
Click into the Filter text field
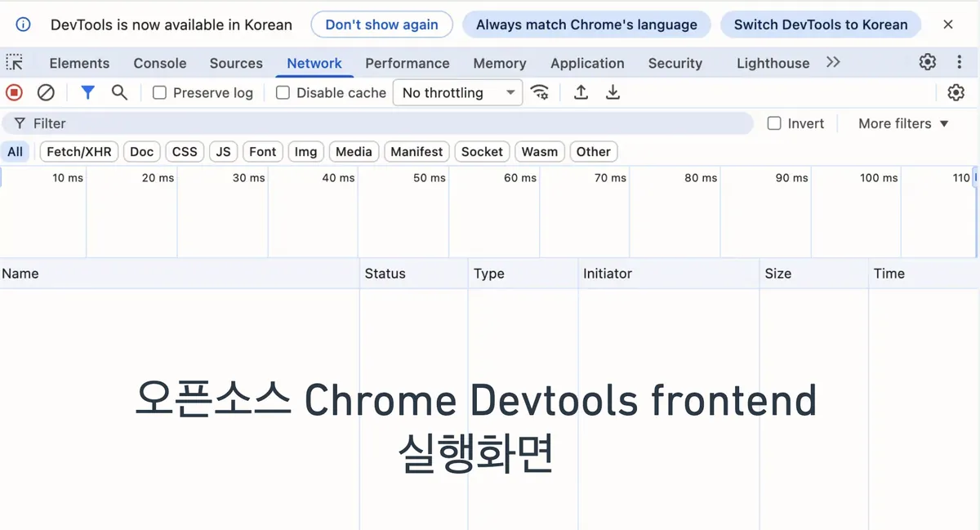[384, 123]
